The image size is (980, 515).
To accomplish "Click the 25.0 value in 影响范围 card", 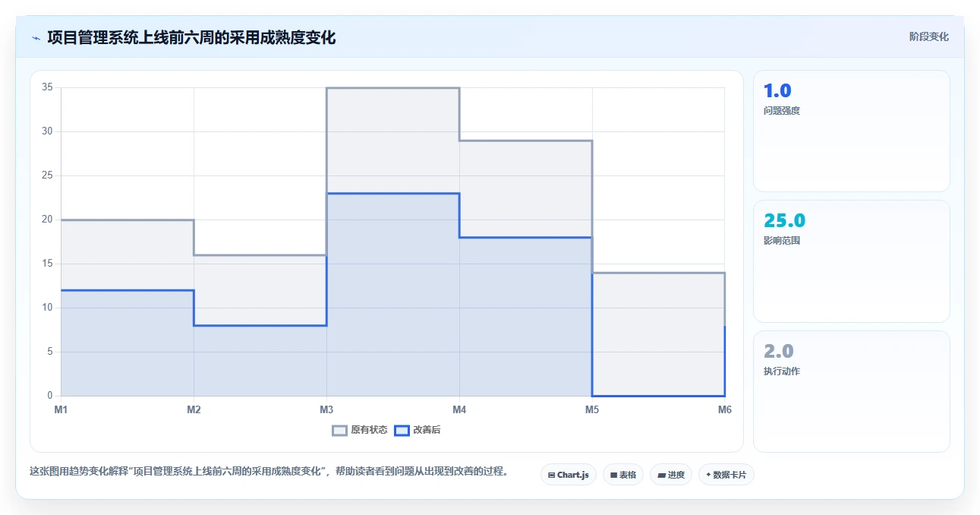I will (x=784, y=220).
